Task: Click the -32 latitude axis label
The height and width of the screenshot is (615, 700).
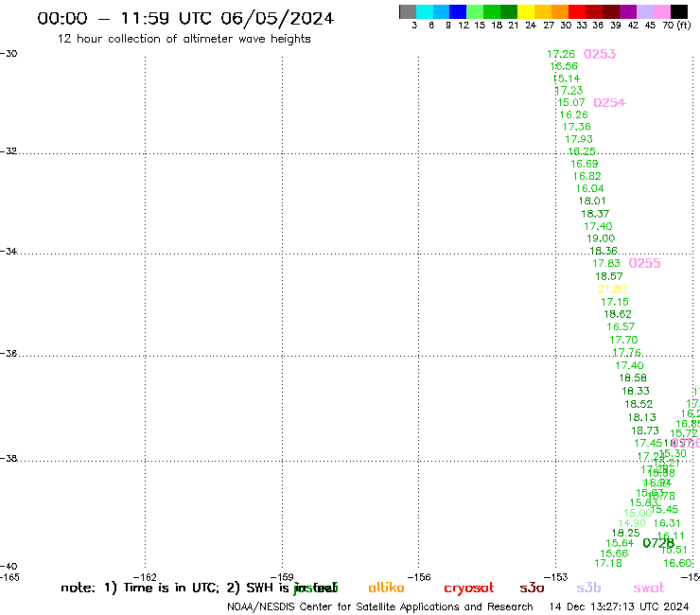Action: point(9,151)
